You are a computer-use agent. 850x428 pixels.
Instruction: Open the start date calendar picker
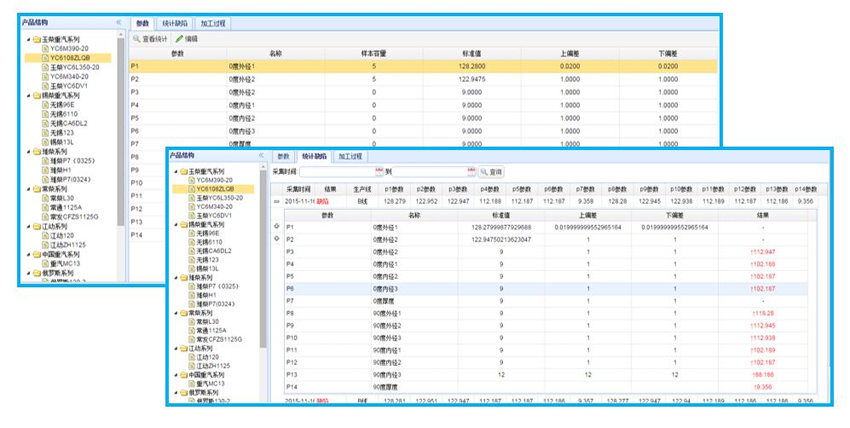pos(379,172)
